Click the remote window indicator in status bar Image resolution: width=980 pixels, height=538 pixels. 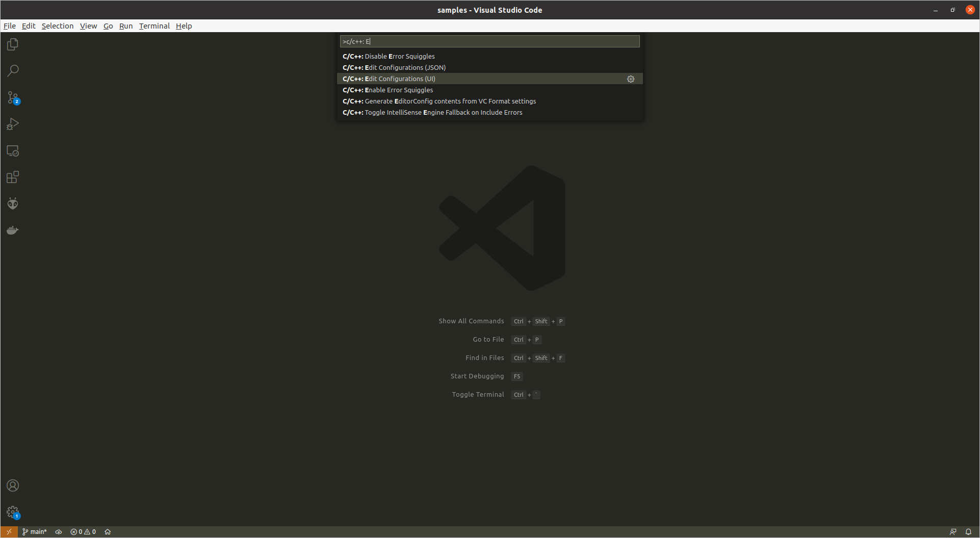(x=9, y=532)
